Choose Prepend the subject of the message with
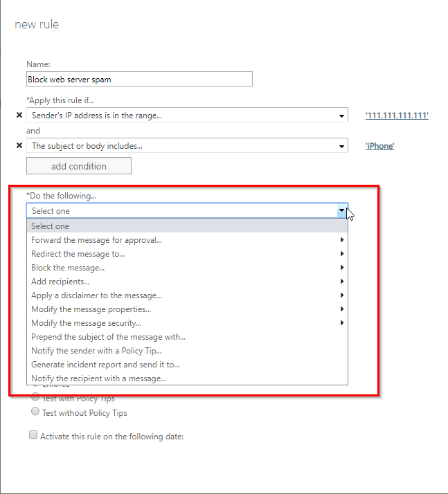This screenshot has height=494, width=448. tap(109, 337)
